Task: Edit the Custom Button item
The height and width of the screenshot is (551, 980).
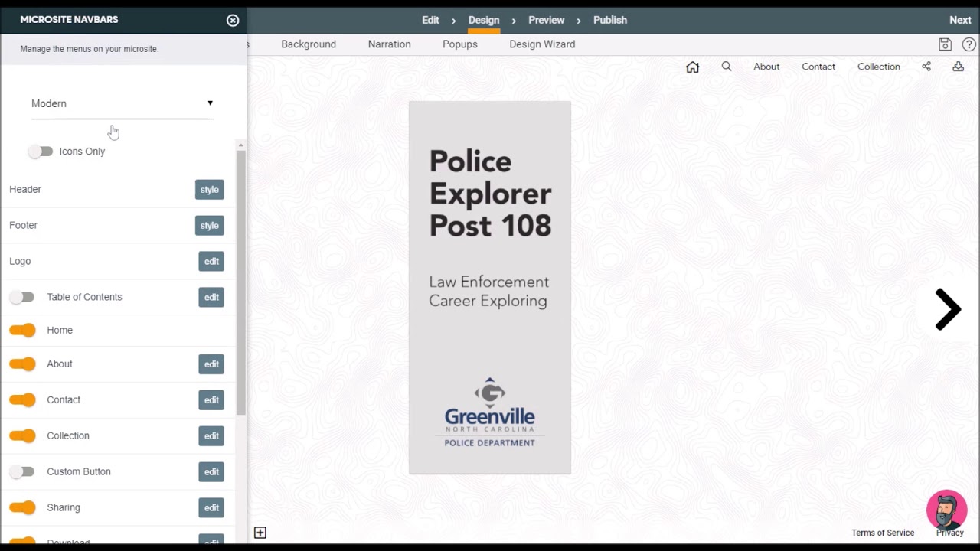Action: click(x=211, y=472)
